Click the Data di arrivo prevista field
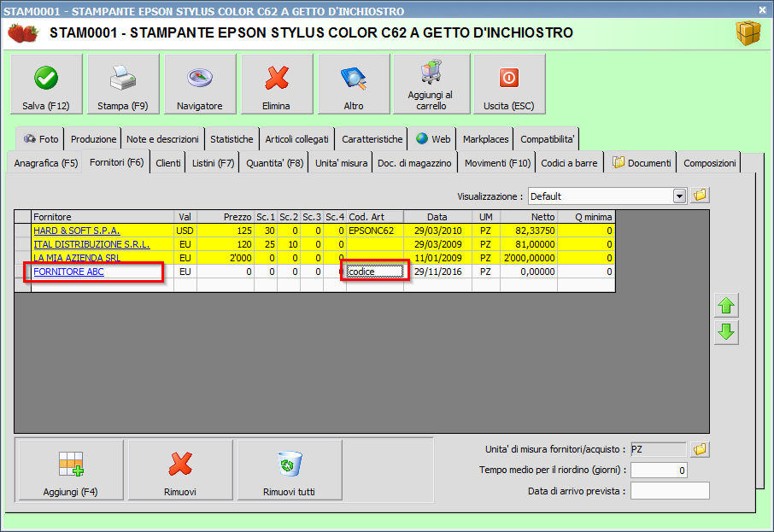 click(x=670, y=490)
